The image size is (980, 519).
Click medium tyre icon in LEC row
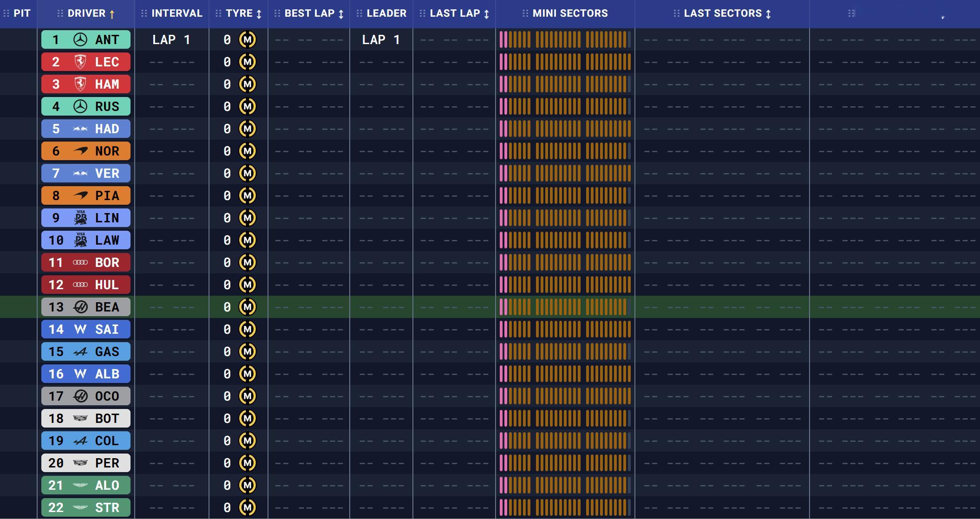(x=248, y=62)
